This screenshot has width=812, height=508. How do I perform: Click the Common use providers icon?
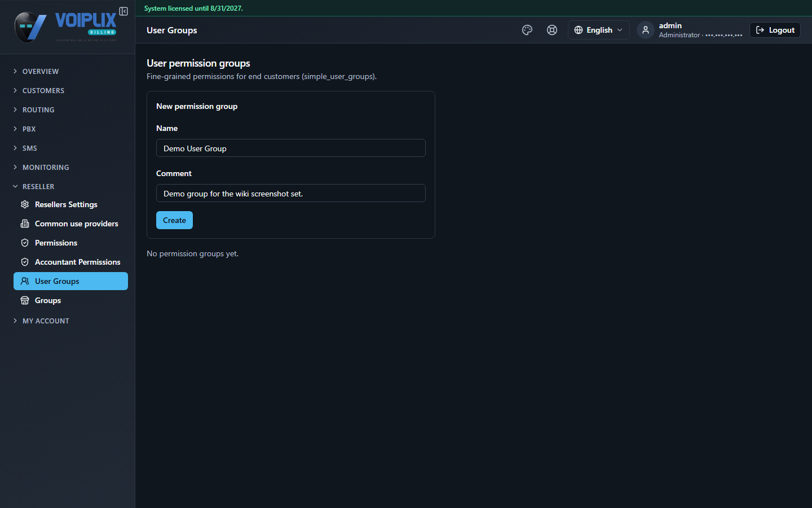pyautogui.click(x=25, y=224)
